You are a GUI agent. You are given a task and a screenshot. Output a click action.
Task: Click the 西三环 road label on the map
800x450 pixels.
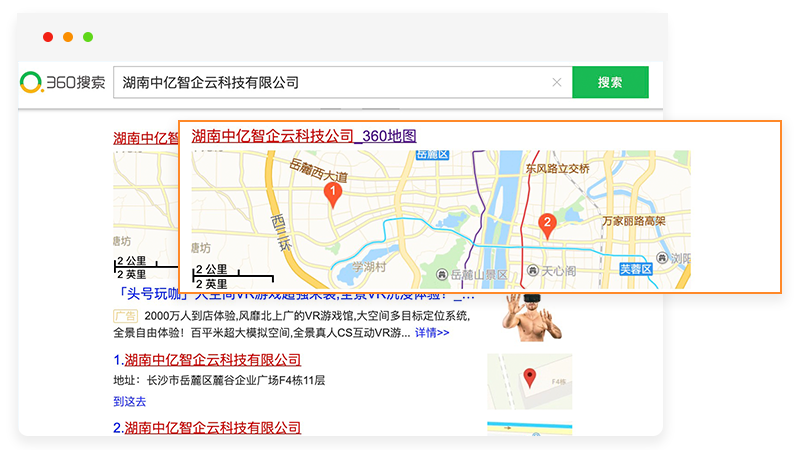click(x=282, y=233)
